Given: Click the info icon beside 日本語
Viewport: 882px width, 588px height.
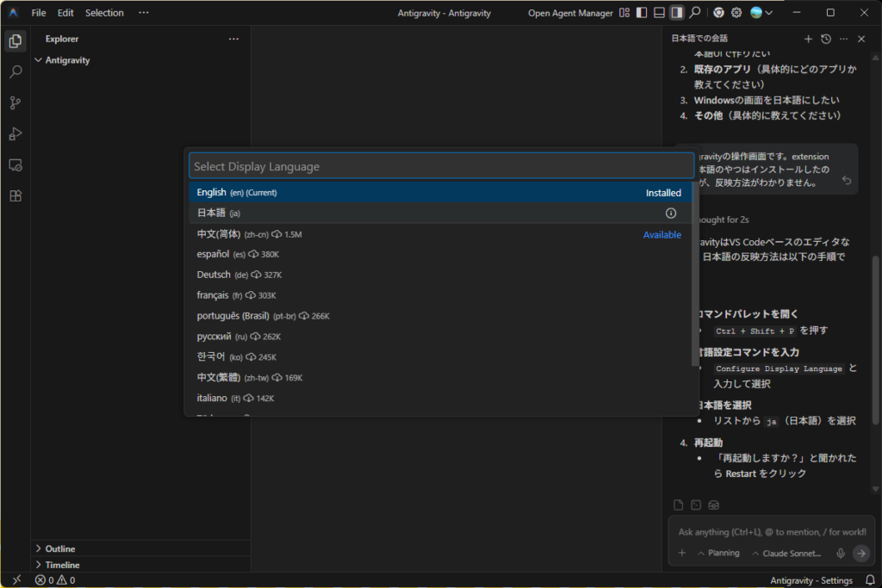Looking at the screenshot, I should click(x=671, y=214).
